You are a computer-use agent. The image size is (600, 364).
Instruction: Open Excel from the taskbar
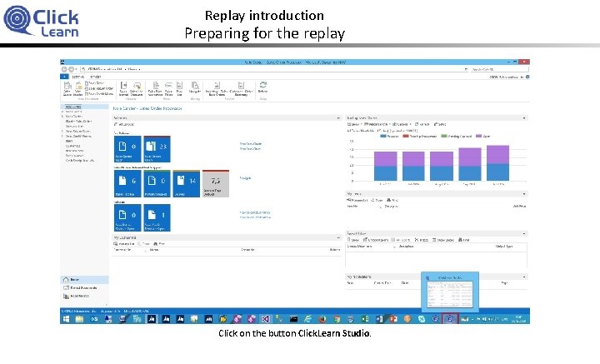(365, 318)
